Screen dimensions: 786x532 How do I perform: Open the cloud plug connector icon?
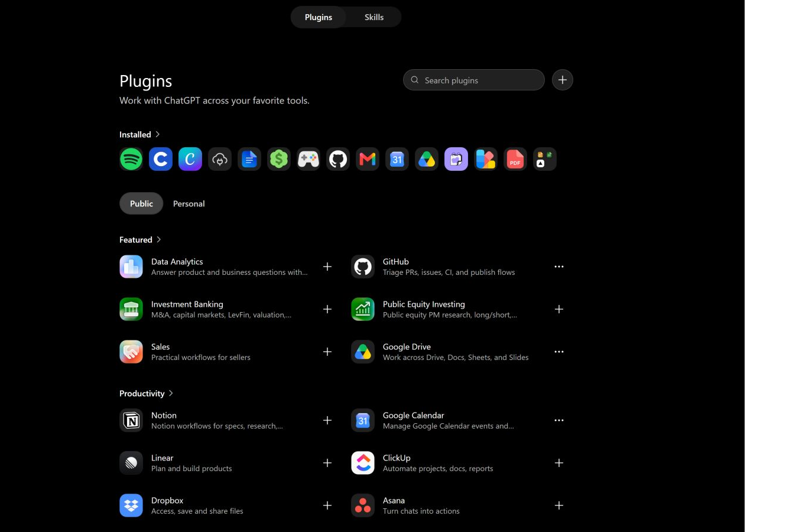[220, 159]
